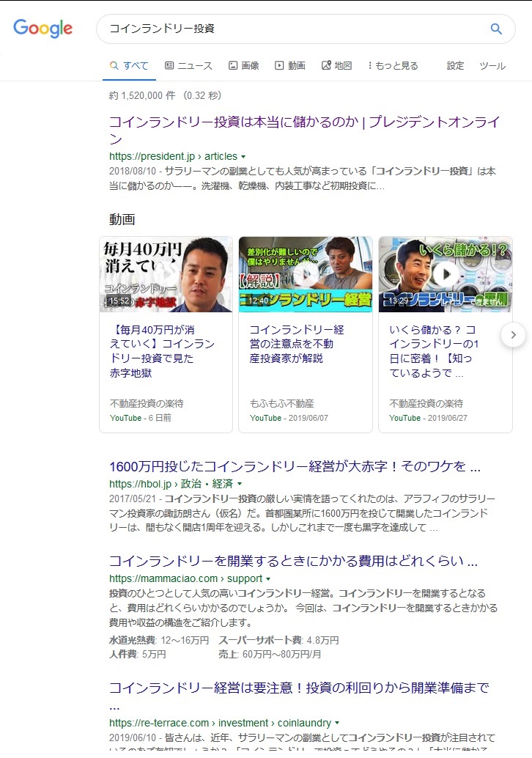Switch to the ニュース tab
Image resolution: width=532 pixels, height=758 pixels.
click(x=188, y=66)
